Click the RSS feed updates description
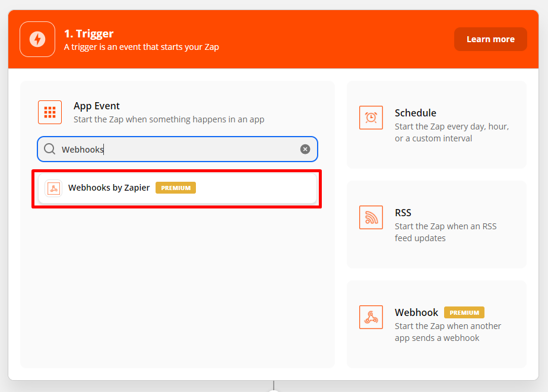The image size is (548, 392). (x=446, y=232)
